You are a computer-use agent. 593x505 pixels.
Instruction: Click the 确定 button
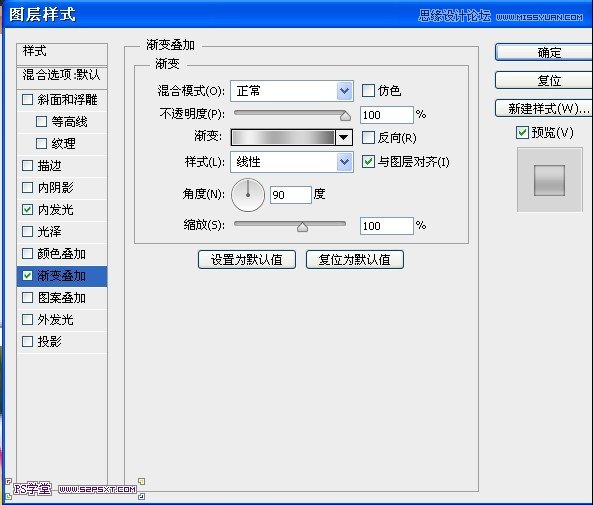544,52
